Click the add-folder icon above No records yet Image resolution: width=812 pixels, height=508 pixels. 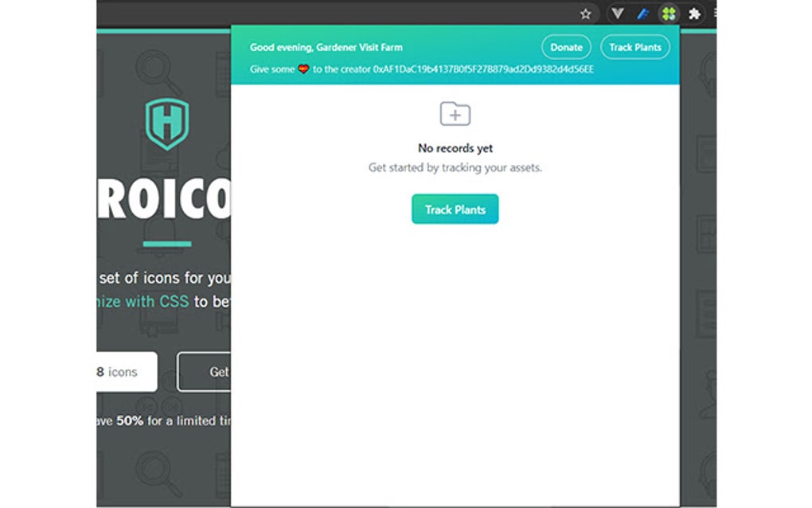pyautogui.click(x=455, y=114)
